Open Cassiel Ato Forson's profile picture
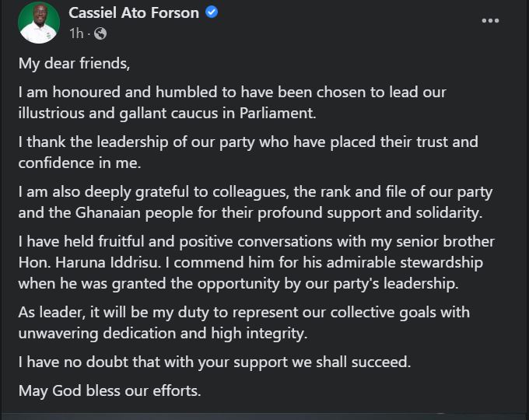Image resolution: width=529 pixels, height=420 pixels. click(x=39, y=23)
